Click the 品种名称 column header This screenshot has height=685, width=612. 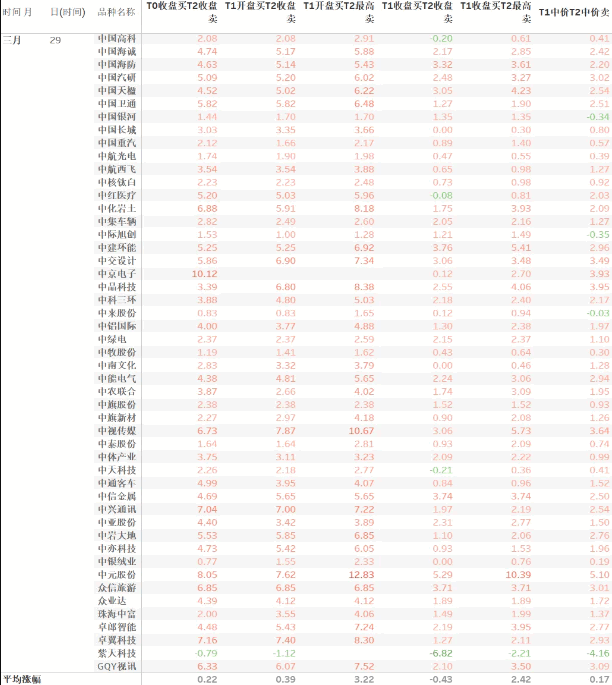pos(117,12)
